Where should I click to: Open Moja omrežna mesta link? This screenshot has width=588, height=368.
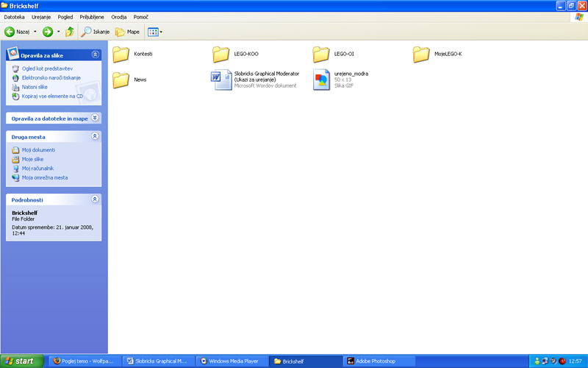(x=45, y=177)
